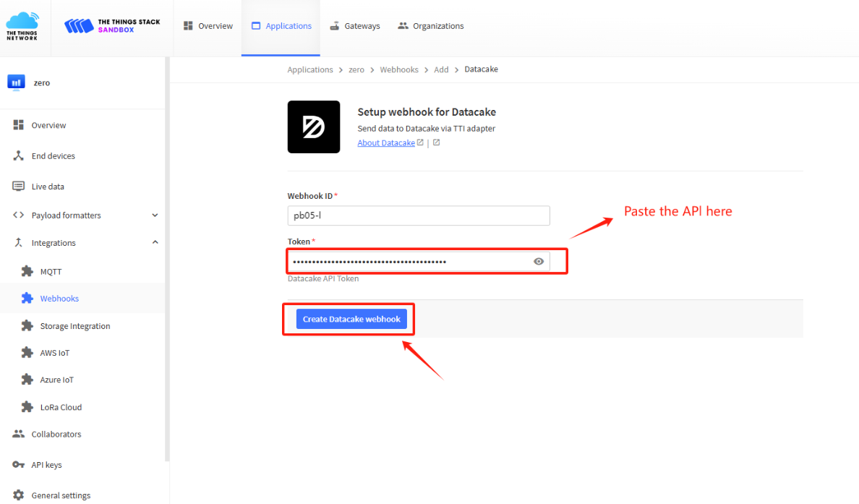Image resolution: width=859 pixels, height=504 pixels.
Task: Switch to the Organizations tab
Action: [431, 26]
